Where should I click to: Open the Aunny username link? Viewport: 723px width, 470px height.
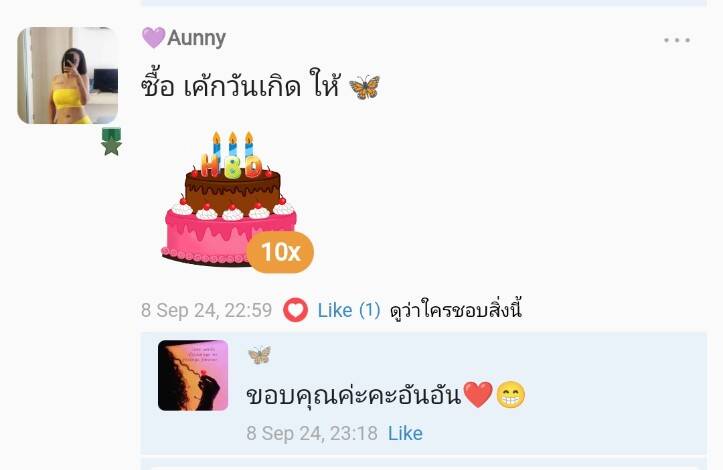196,38
